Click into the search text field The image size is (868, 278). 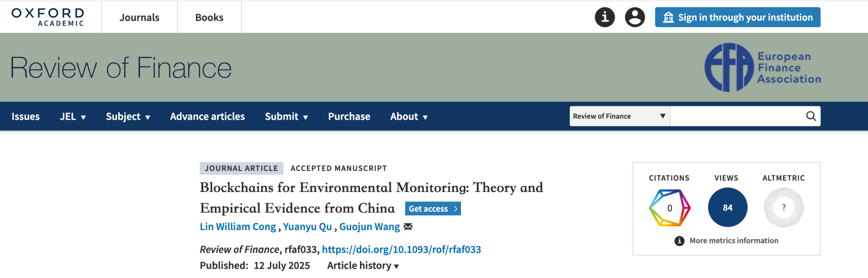coord(735,116)
